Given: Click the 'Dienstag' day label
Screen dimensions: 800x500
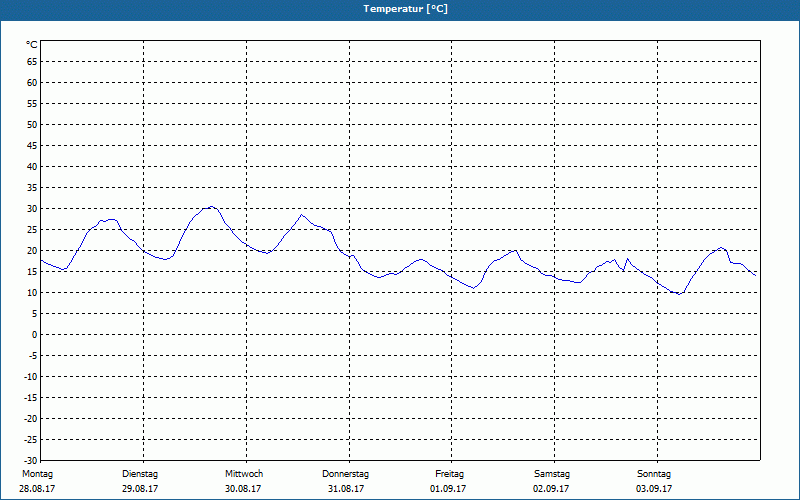Looking at the screenshot, I should click(140, 474).
